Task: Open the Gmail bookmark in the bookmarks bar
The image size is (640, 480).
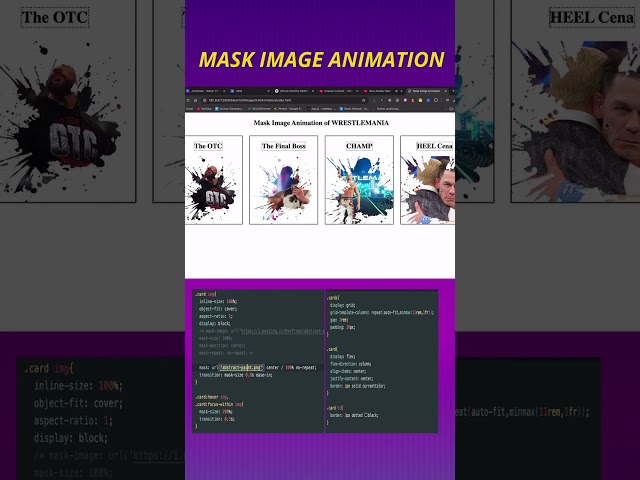Action: pyautogui.click(x=189, y=109)
